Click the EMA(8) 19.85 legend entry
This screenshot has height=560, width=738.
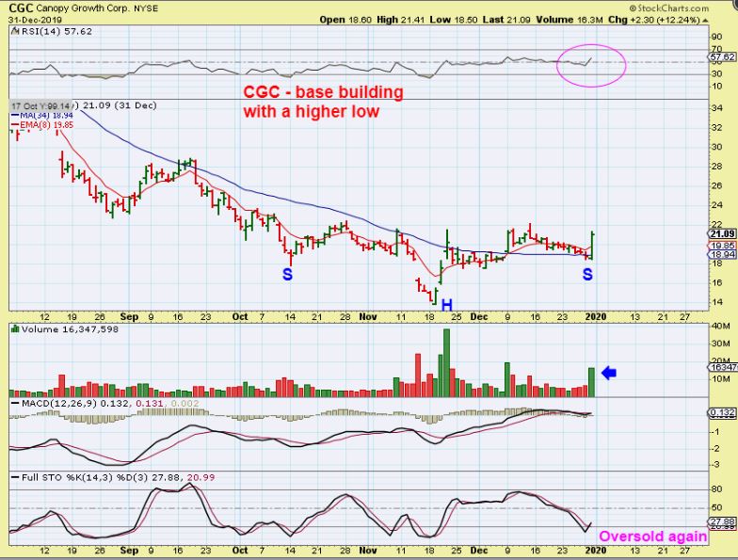42,124
